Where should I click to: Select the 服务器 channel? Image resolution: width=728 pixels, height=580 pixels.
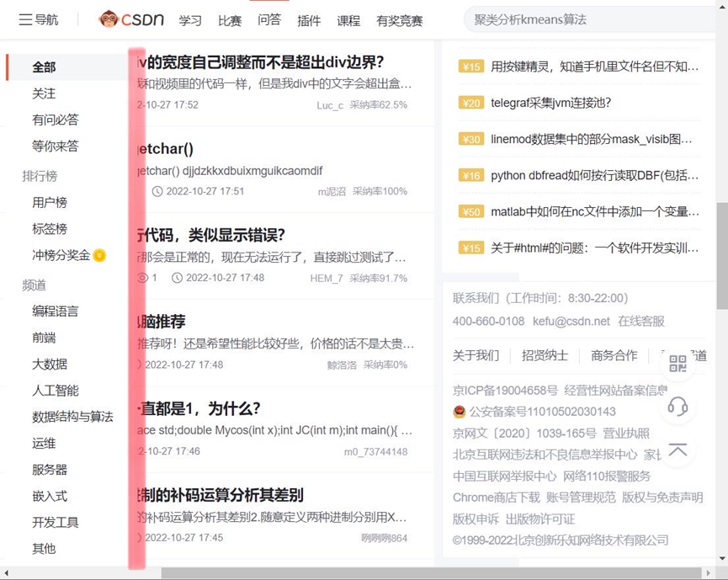pos(50,470)
